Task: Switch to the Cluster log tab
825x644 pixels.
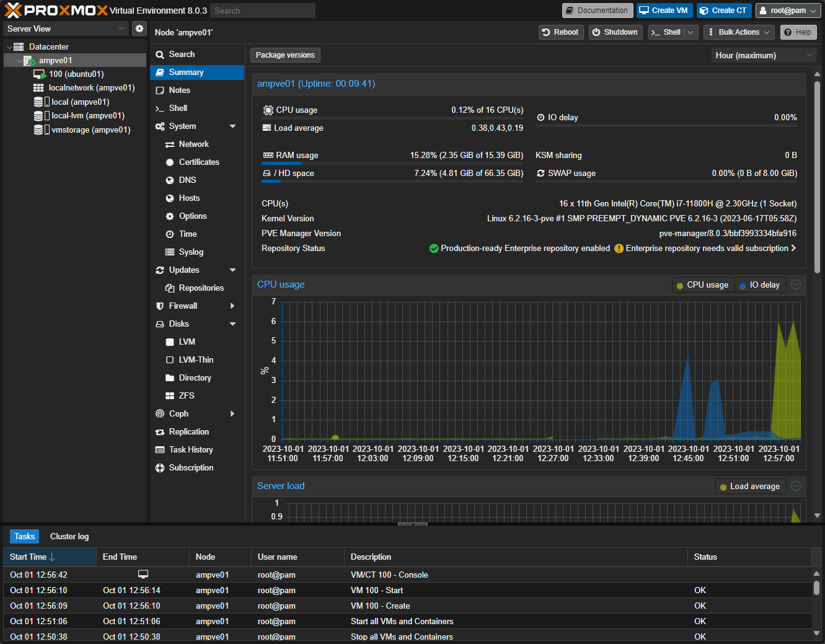Action: 69,537
